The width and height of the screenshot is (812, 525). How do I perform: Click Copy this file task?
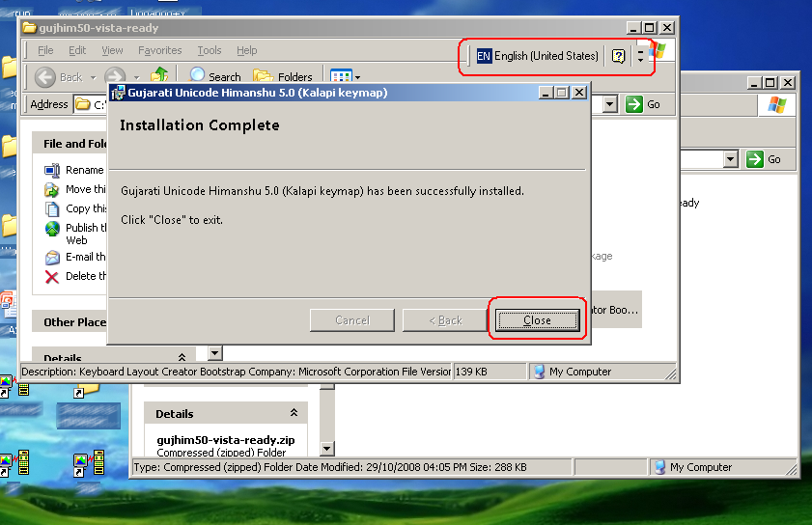[x=75, y=208]
